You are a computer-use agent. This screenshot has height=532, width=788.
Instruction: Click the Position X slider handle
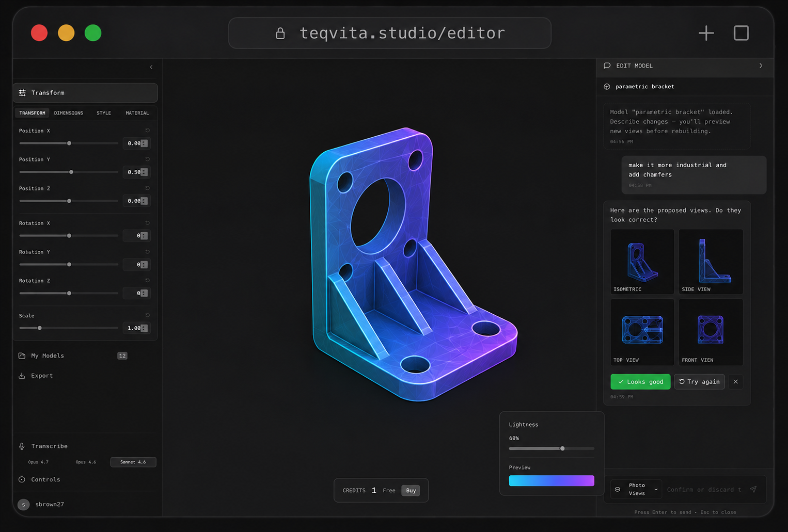(x=69, y=143)
